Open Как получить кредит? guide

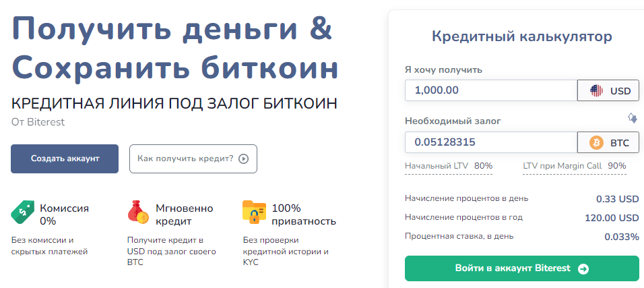tap(193, 159)
